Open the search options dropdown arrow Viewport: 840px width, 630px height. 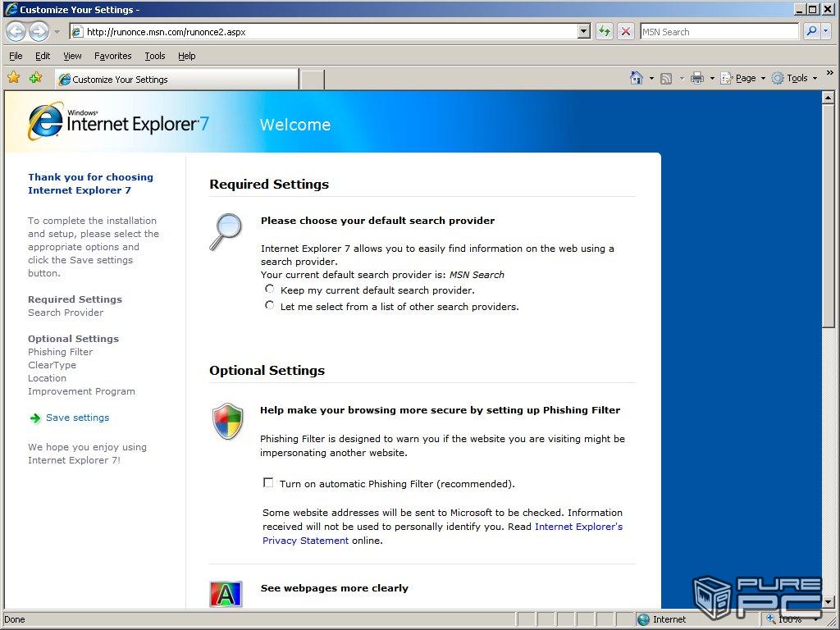(825, 32)
